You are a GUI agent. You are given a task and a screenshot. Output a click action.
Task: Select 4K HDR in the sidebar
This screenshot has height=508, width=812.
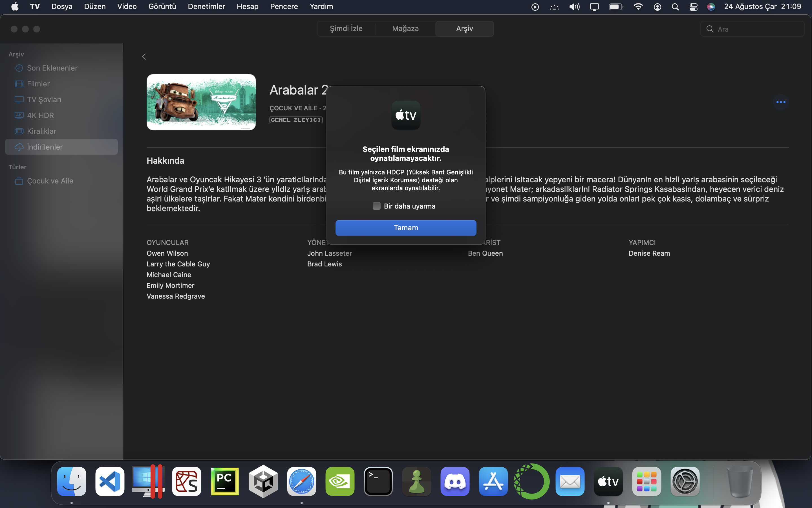pos(61,115)
